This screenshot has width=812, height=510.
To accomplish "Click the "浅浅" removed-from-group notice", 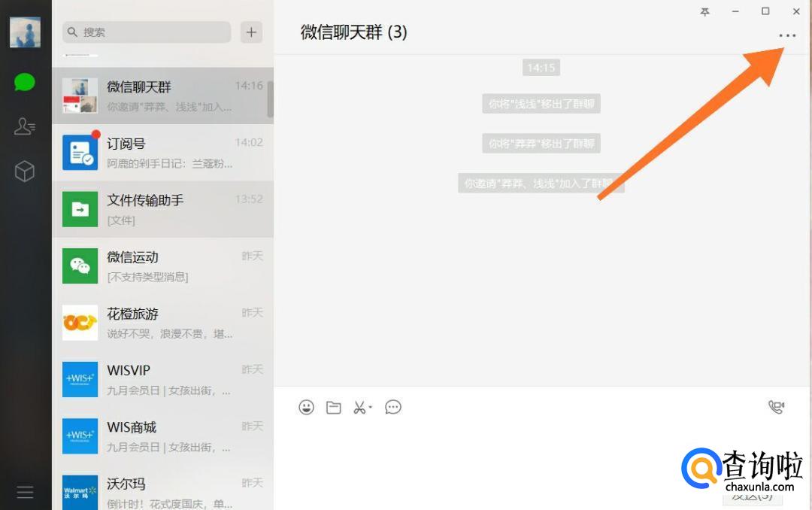I will point(541,104).
